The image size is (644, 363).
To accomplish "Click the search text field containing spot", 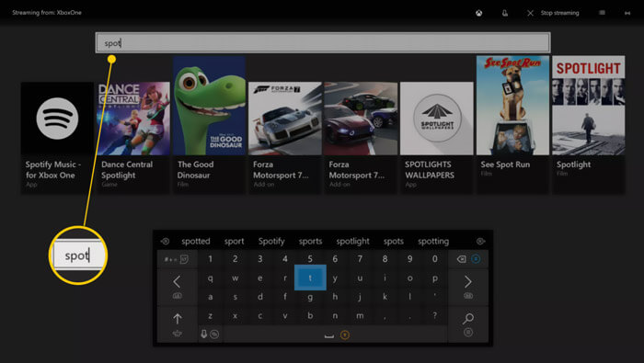I will coord(323,42).
